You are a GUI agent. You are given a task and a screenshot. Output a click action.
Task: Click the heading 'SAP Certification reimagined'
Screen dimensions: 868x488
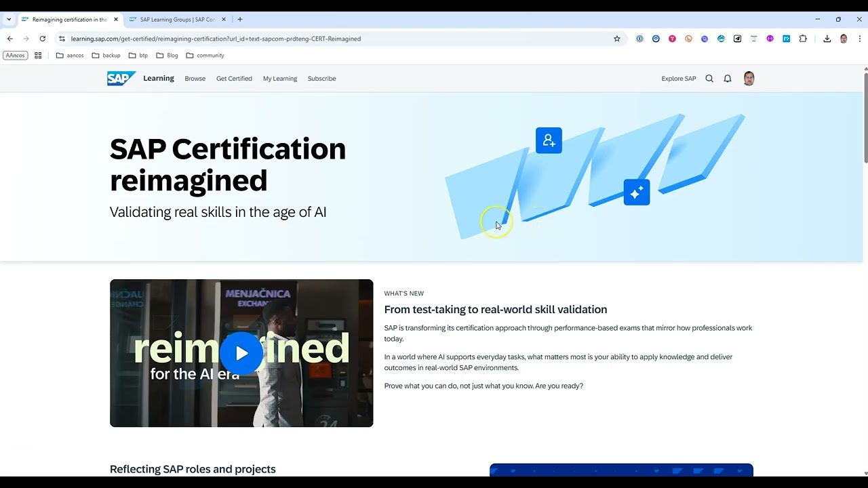click(x=228, y=165)
